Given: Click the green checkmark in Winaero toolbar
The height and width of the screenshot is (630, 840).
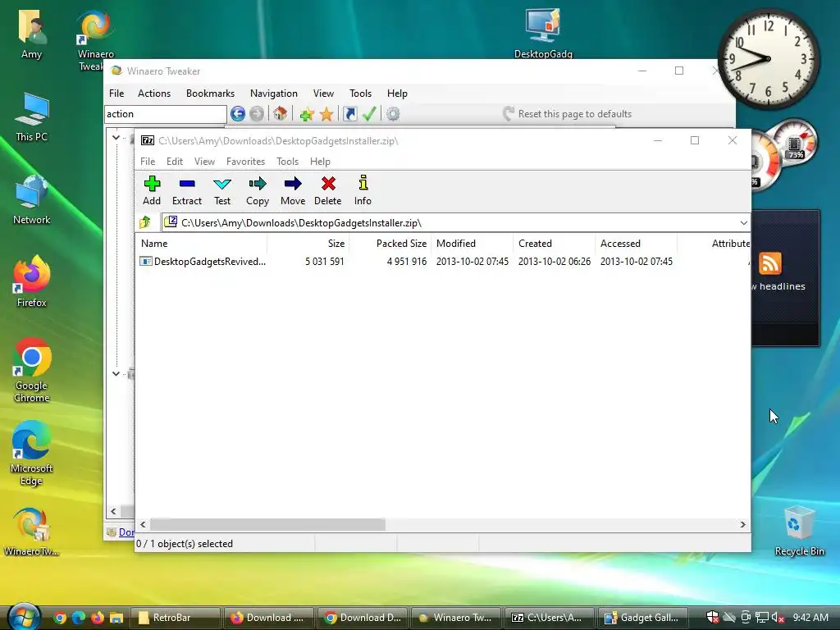Looking at the screenshot, I should (x=369, y=113).
